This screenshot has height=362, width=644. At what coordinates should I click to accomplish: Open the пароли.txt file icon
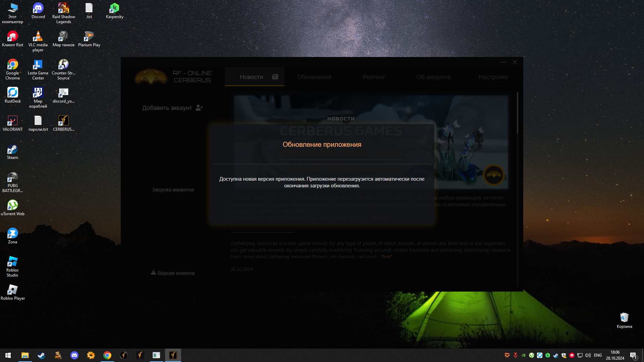[x=38, y=124]
